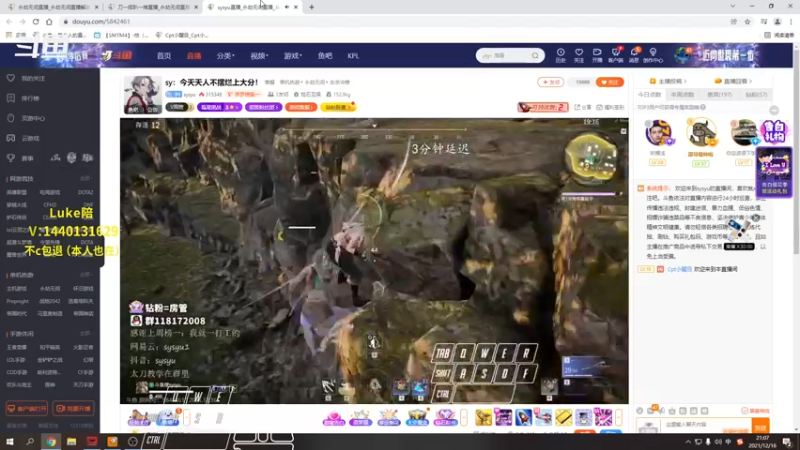The height and width of the screenshot is (450, 800).
Task: Open the 消息 message bell icon
Action: coord(634,55)
